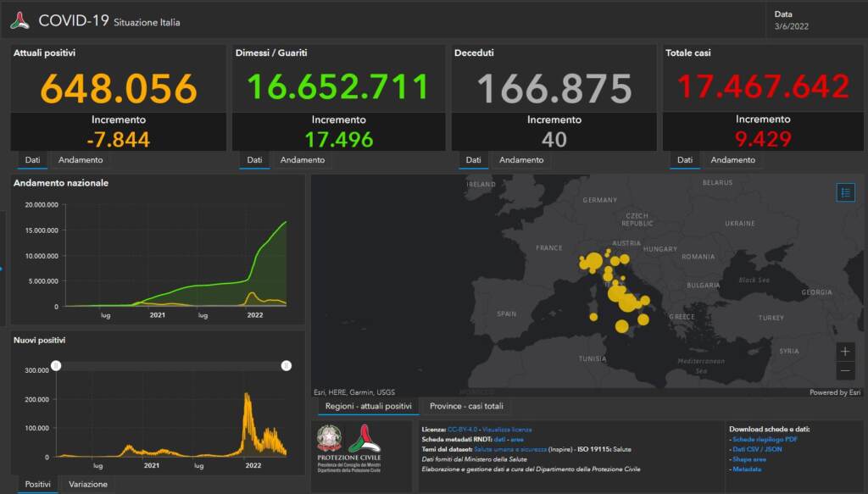This screenshot has width=868, height=494.
Task: Open Andamento tab under Totale casi
Action: [733, 160]
